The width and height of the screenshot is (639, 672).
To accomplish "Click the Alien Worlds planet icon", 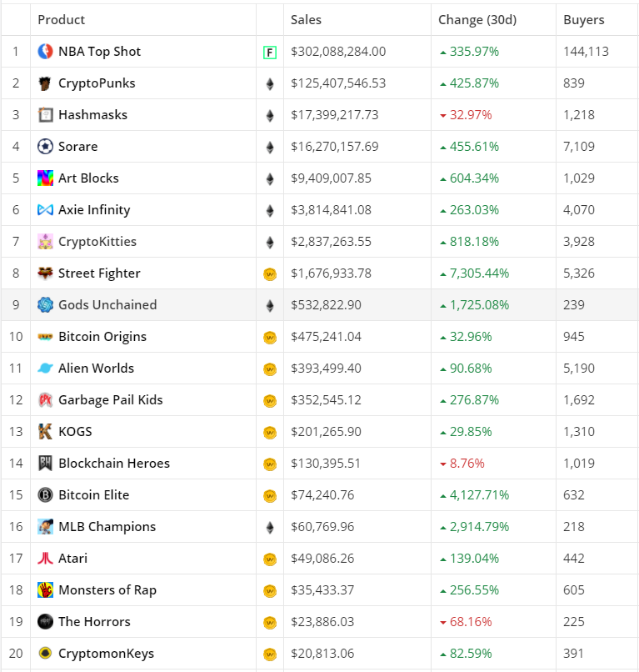I will tap(45, 369).
